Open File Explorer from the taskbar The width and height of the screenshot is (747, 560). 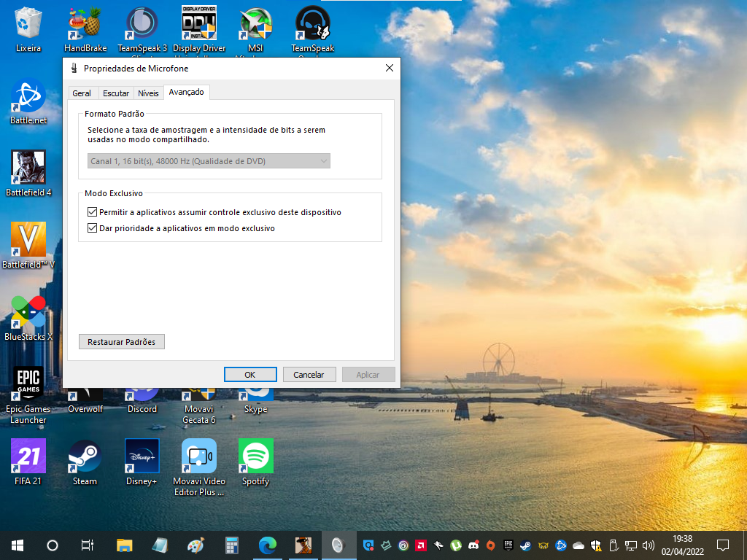[124, 545]
